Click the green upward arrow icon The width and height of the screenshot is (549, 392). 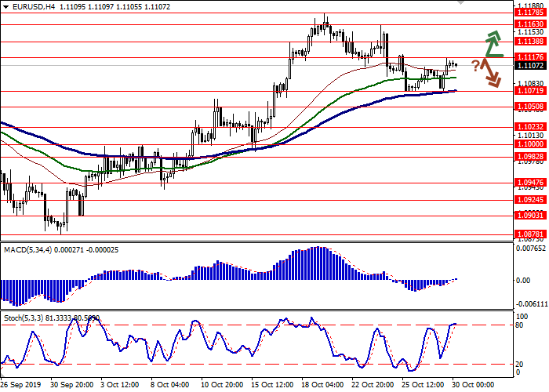(493, 44)
